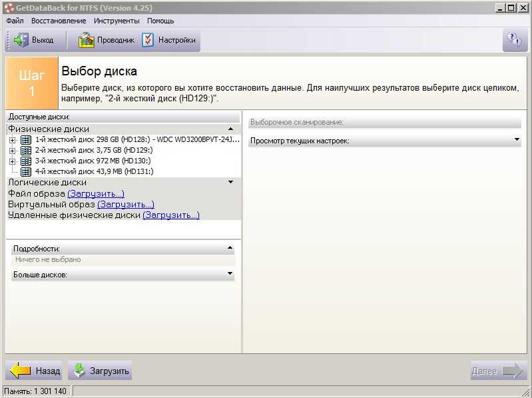Maximize the GetDataBack window
532x398 pixels.
(511, 8)
